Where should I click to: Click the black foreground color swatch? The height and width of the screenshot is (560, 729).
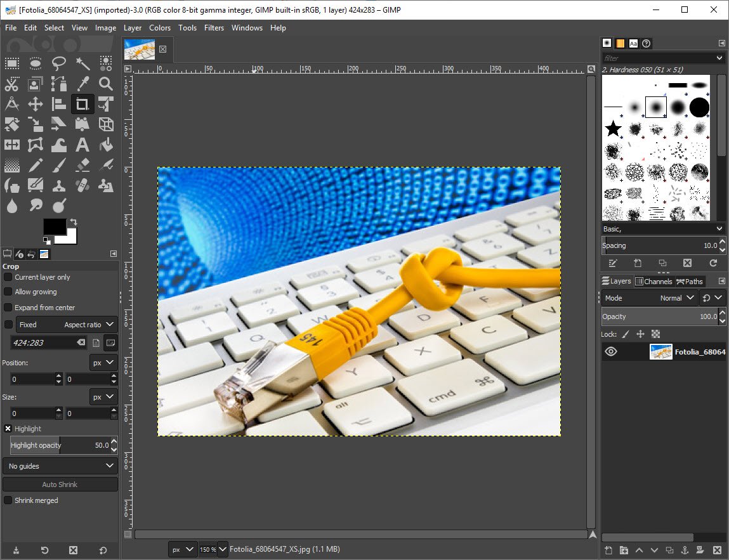click(53, 226)
